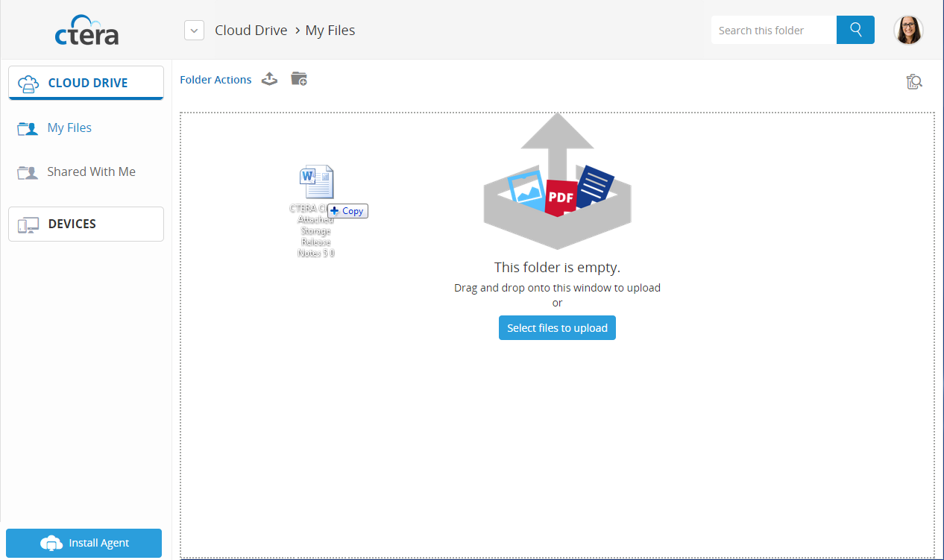Select My Files in the sidebar
944x560 pixels.
click(69, 128)
